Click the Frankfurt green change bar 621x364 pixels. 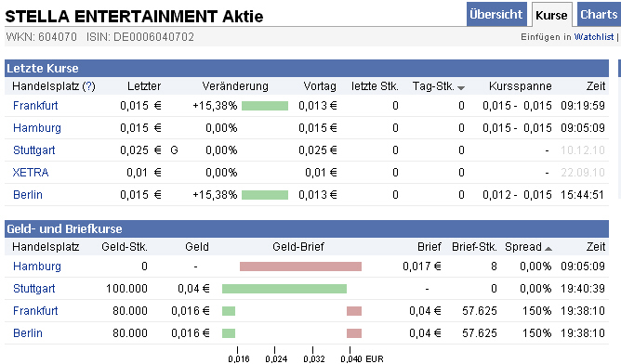tap(265, 106)
